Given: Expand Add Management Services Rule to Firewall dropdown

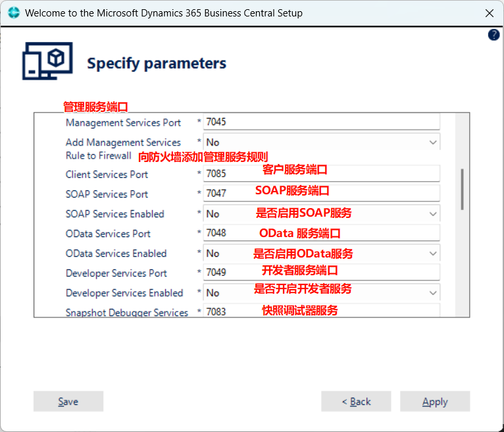Looking at the screenshot, I should pyautogui.click(x=322, y=142).
